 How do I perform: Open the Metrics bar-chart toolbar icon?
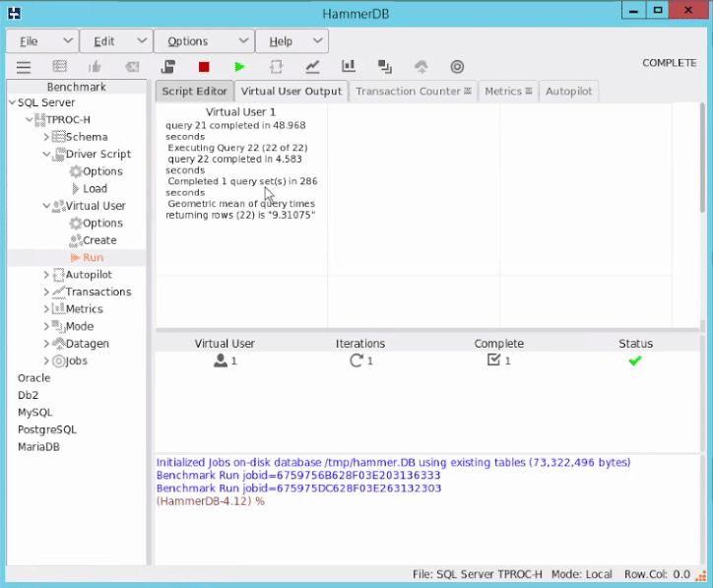point(349,66)
